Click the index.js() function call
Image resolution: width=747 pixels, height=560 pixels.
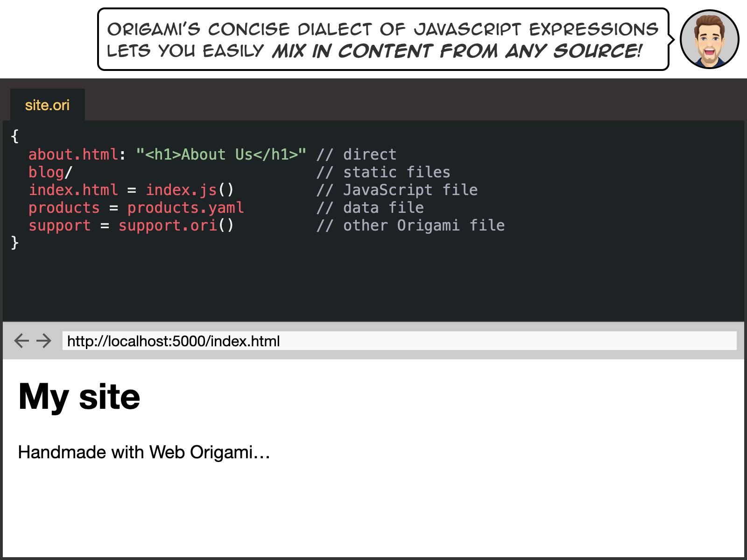coord(190,190)
